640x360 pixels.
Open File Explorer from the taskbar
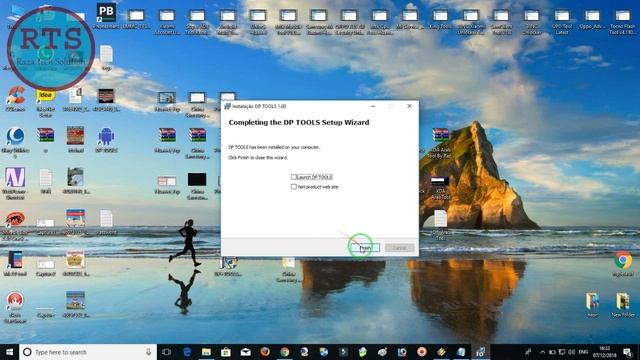(207, 352)
